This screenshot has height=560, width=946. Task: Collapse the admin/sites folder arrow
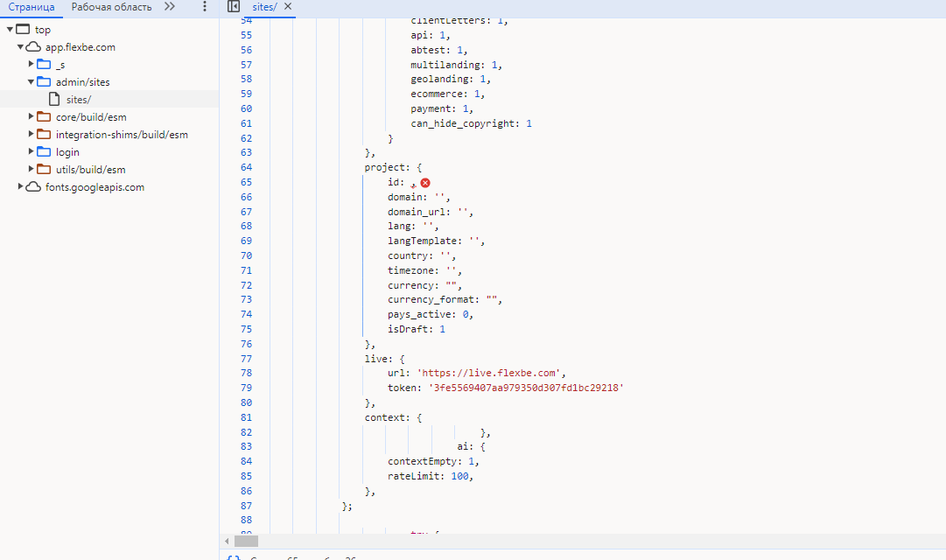pos(32,82)
